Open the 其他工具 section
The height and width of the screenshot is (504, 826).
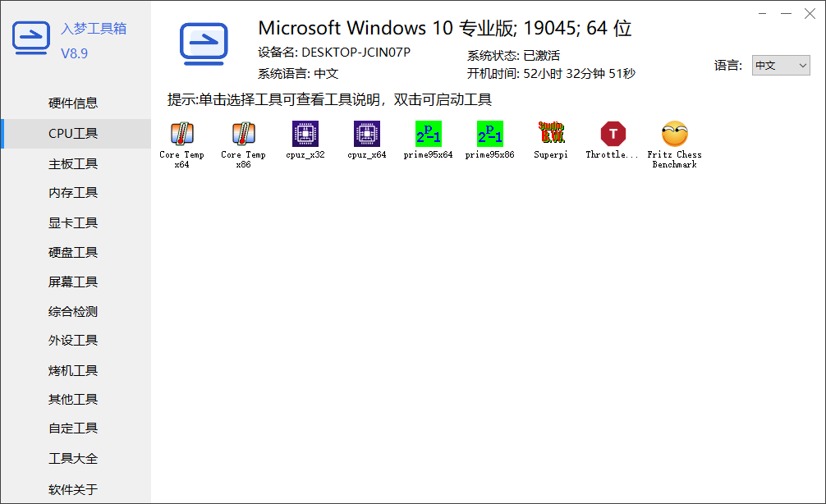(73, 399)
